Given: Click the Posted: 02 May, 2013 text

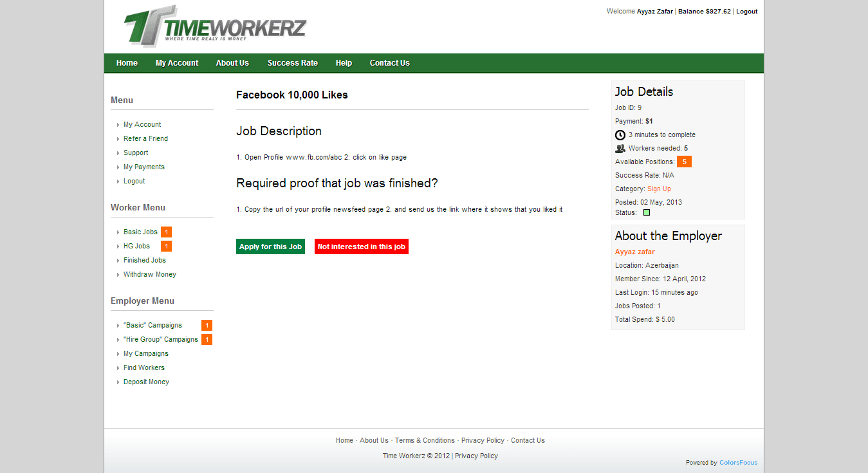Looking at the screenshot, I should click(x=649, y=203).
